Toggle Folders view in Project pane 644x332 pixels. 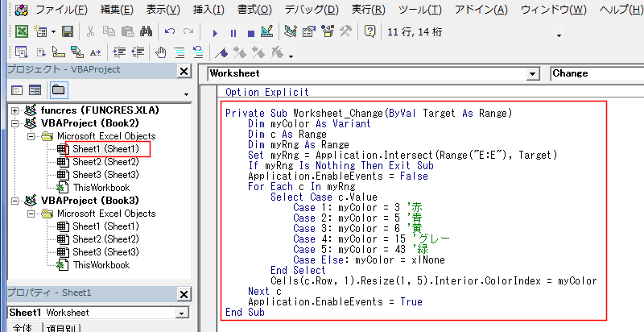click(x=59, y=90)
